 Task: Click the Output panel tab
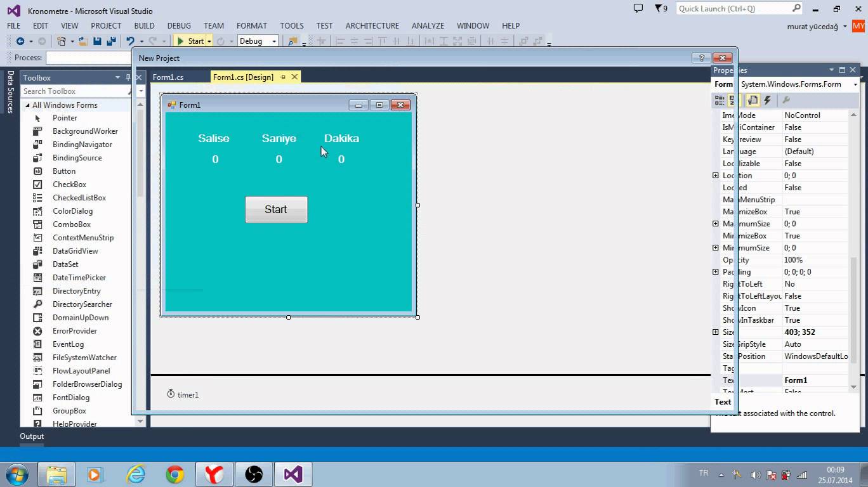click(x=32, y=436)
